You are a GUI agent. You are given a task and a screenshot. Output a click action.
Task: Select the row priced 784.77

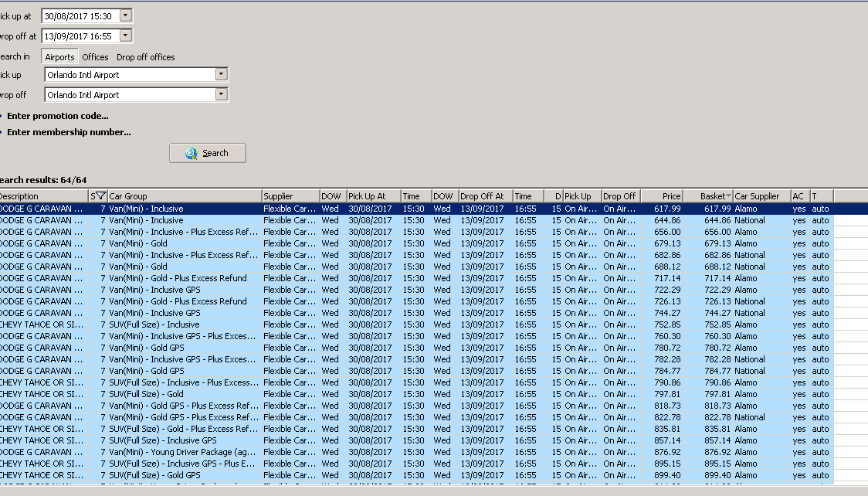(x=417, y=372)
